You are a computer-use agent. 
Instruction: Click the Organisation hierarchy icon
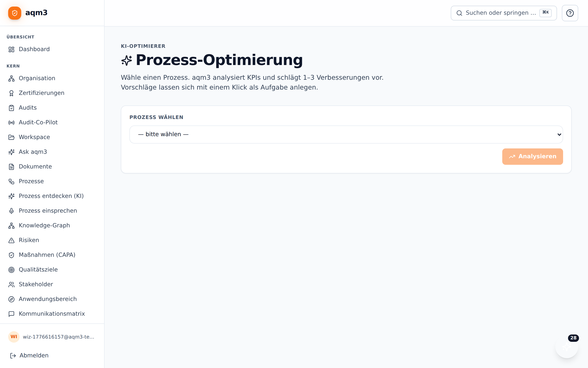coord(11,78)
